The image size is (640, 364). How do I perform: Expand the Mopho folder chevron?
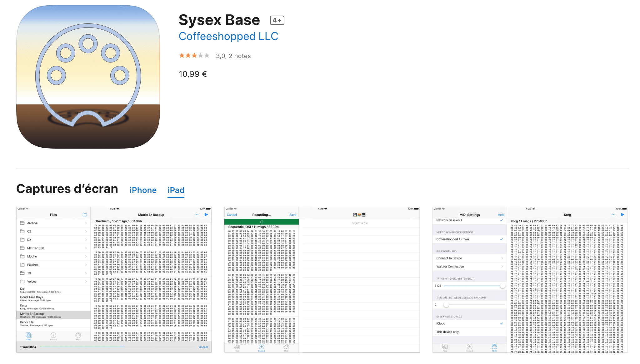pos(86,256)
